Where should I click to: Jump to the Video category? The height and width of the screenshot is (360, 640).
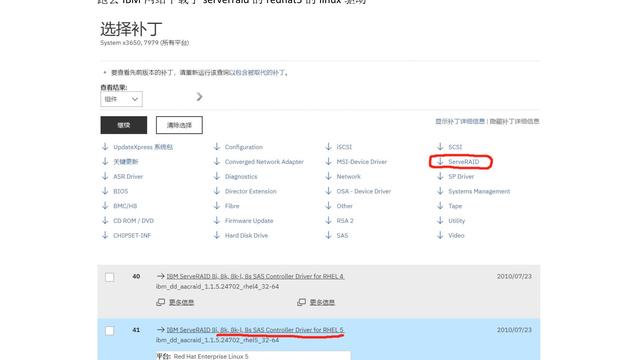pyautogui.click(x=456, y=235)
